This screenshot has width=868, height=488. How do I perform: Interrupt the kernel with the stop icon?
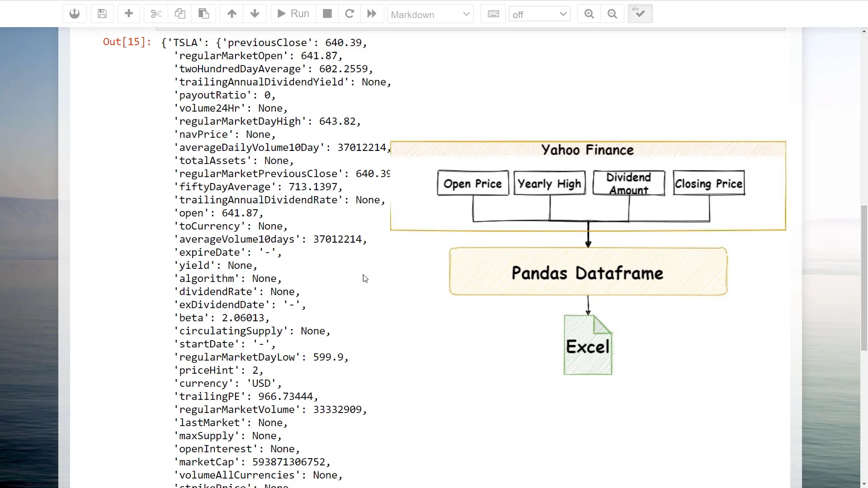[x=327, y=14]
